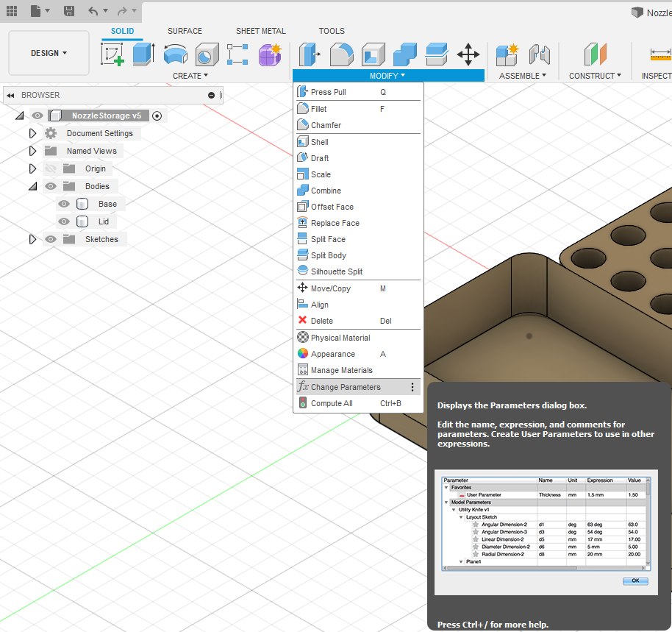Collapse the Browser panel arrows
The height and width of the screenshot is (632, 672).
(11, 95)
